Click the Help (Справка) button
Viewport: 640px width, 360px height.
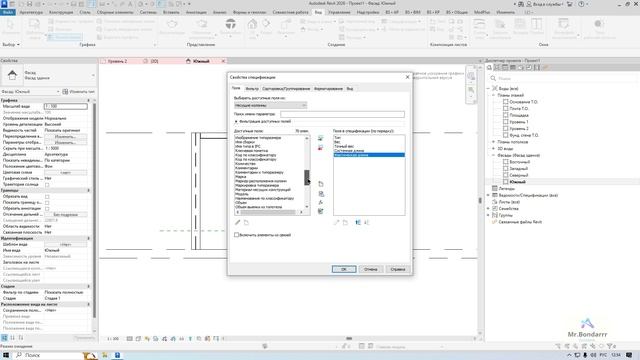[x=398, y=269]
